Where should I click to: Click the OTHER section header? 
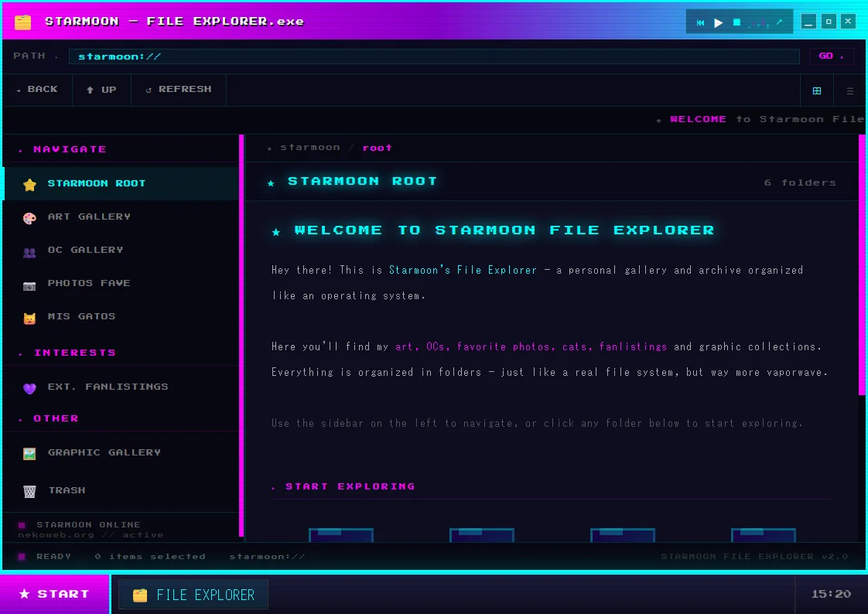pos(56,418)
